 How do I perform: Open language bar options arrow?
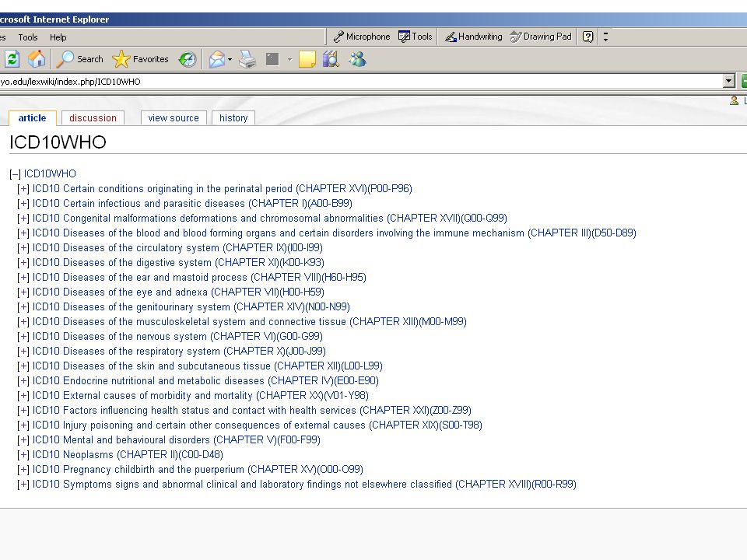pos(605,37)
